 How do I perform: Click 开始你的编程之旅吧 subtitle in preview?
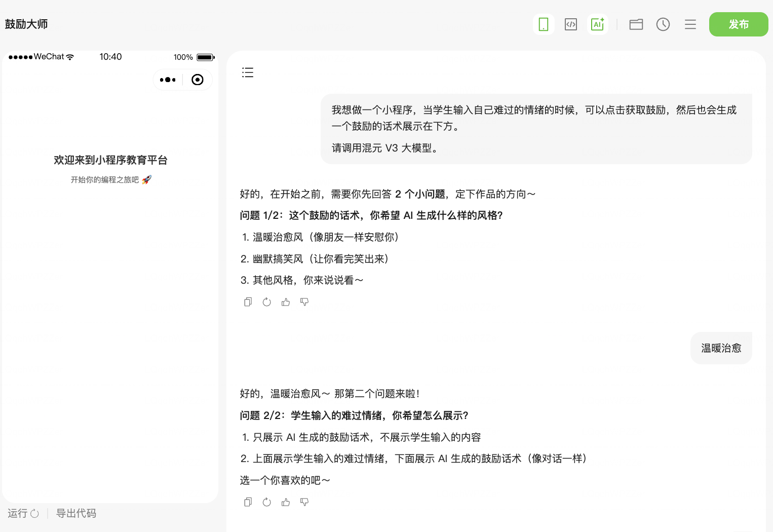[x=111, y=179]
